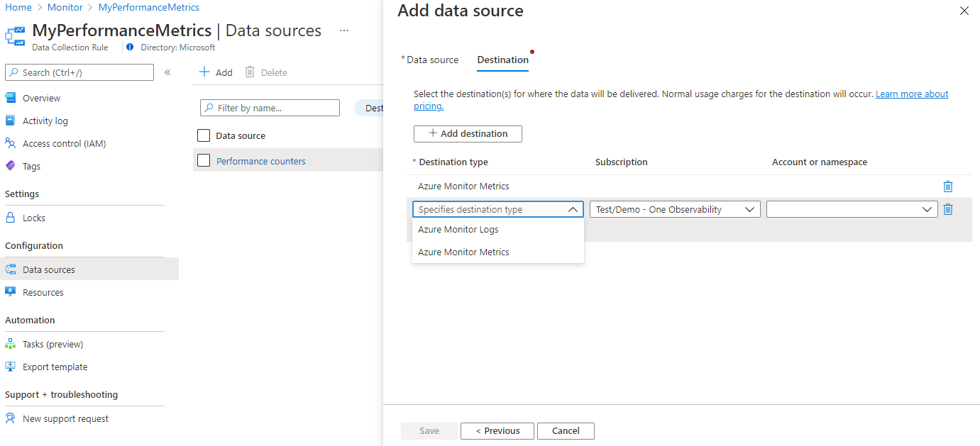Screen dimensions: 980x446
Task: Focus the sidebar Search box
Action: 79,72
